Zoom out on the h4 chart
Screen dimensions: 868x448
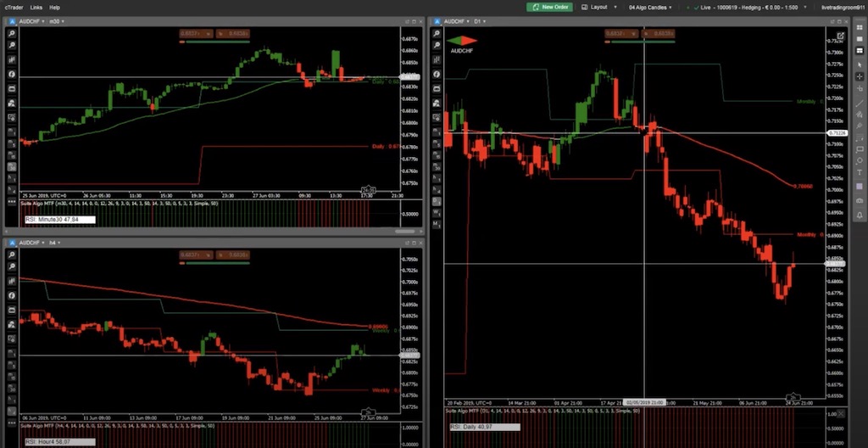tap(12, 266)
